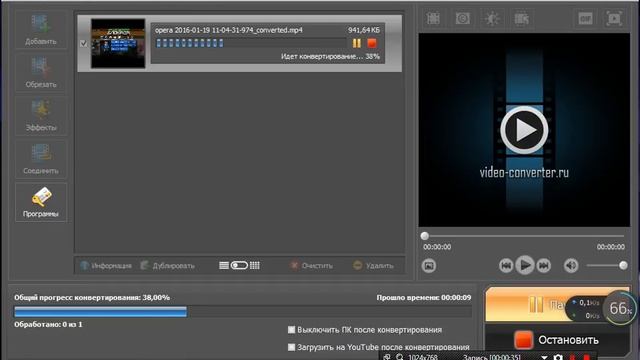Uncheck the opera mp4 file checkbox

tap(84, 43)
